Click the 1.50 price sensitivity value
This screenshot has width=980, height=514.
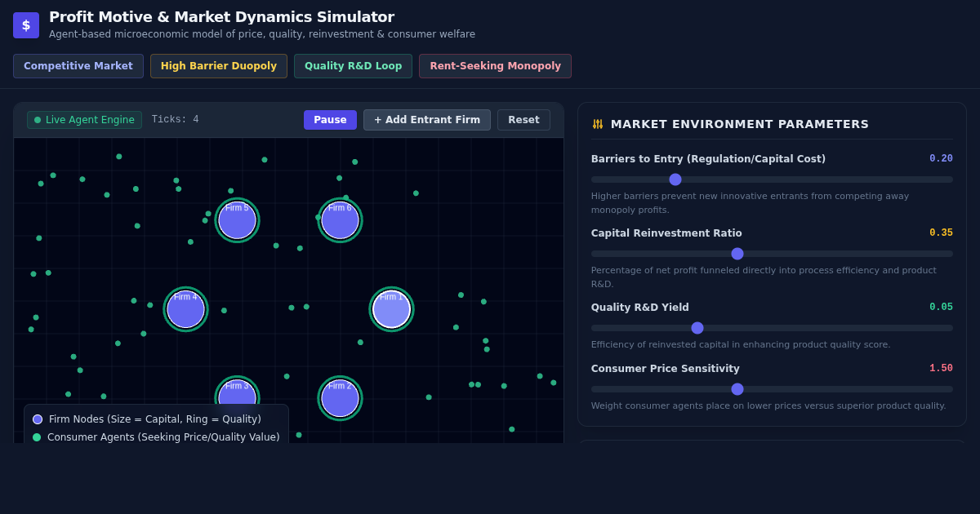pos(941,369)
